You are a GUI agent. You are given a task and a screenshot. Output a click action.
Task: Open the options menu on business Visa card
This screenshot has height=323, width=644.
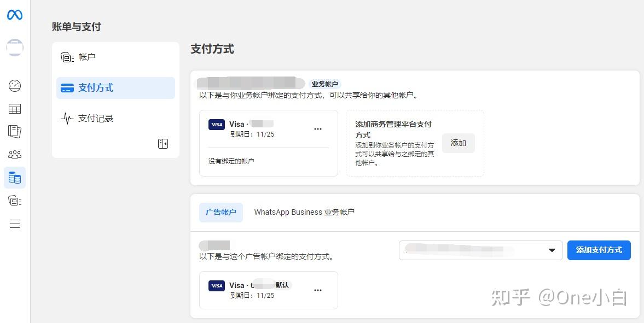[x=318, y=128]
